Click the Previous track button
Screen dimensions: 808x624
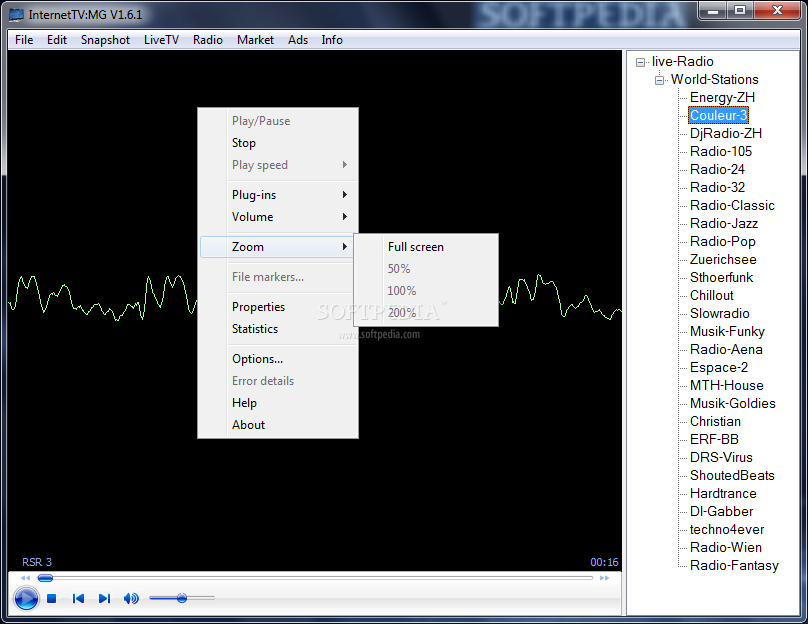coord(78,598)
